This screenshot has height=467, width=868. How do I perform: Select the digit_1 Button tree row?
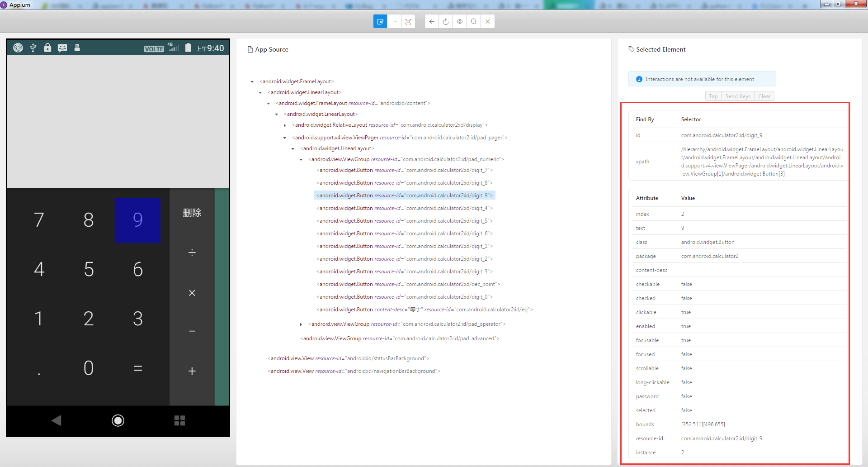(405, 246)
